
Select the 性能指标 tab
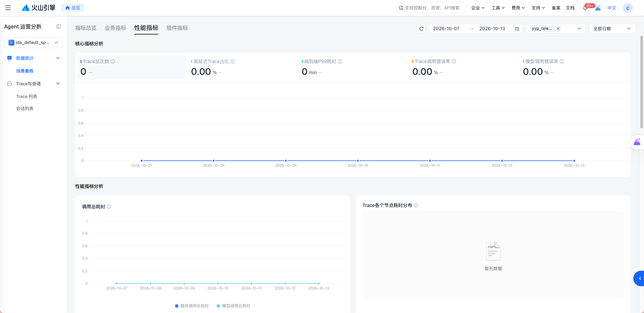tap(146, 28)
